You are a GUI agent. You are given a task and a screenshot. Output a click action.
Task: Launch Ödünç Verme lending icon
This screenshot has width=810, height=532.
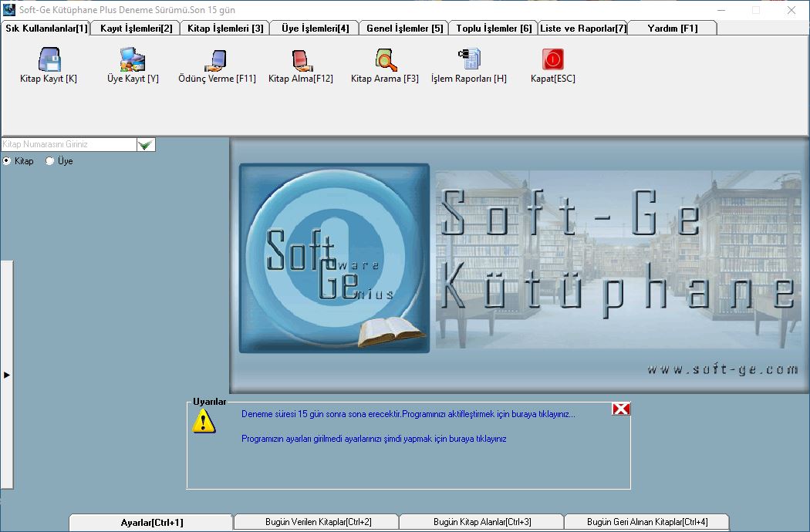[216, 59]
